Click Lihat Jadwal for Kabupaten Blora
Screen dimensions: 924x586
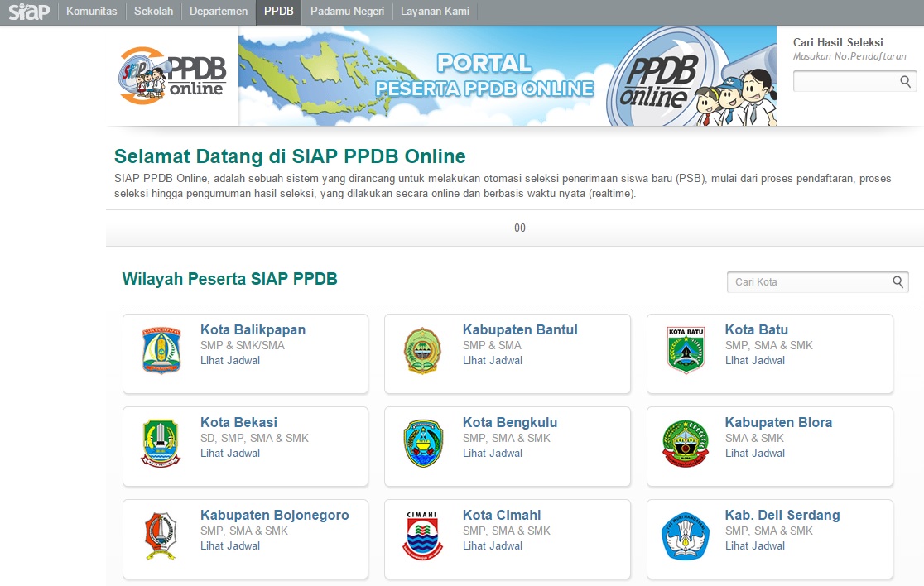tap(755, 453)
